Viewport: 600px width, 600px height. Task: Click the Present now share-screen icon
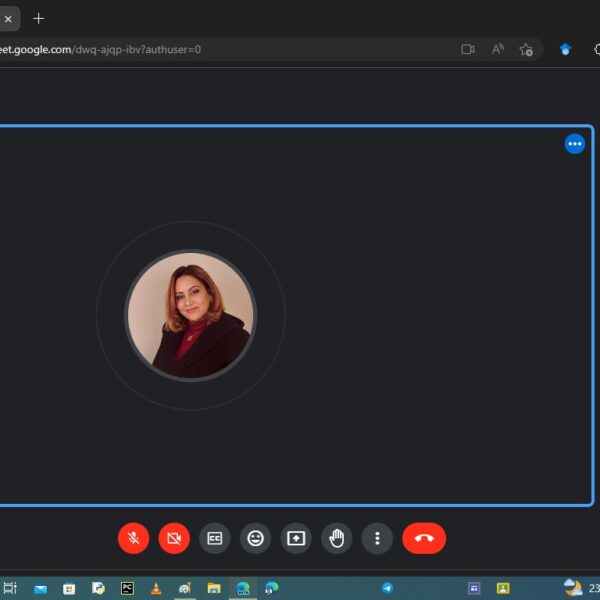pyautogui.click(x=296, y=538)
